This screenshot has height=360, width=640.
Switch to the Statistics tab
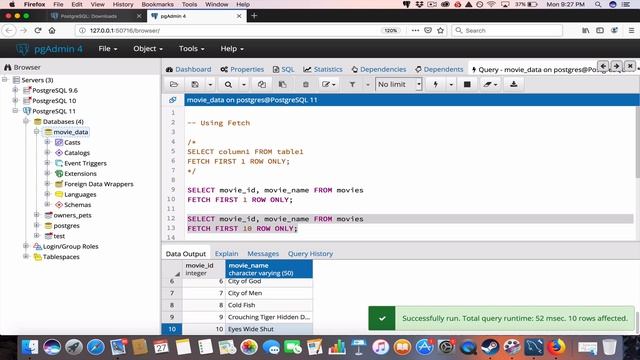pos(323,69)
